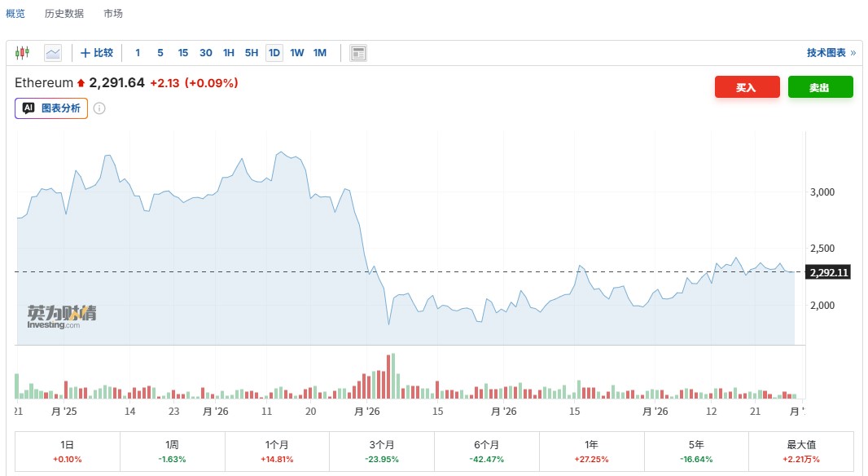
Task: Open the 历史数据 tab
Action: point(64,14)
